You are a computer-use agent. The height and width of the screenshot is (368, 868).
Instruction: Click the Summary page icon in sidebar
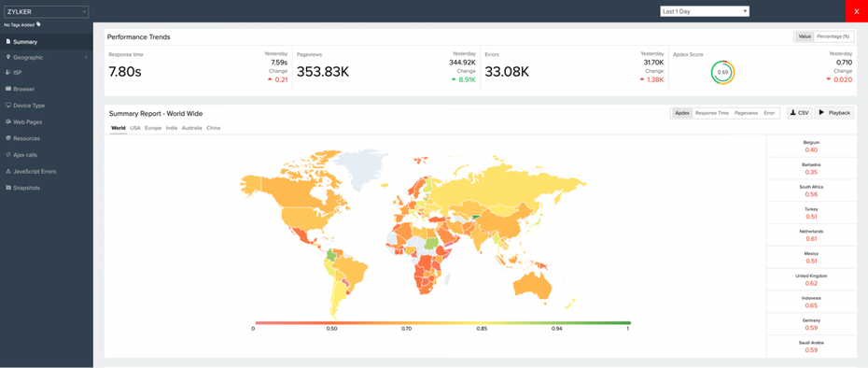[8, 42]
